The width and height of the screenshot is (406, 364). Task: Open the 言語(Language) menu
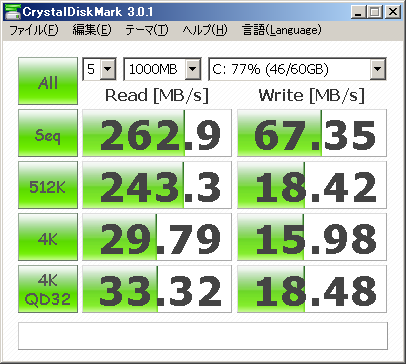(282, 30)
